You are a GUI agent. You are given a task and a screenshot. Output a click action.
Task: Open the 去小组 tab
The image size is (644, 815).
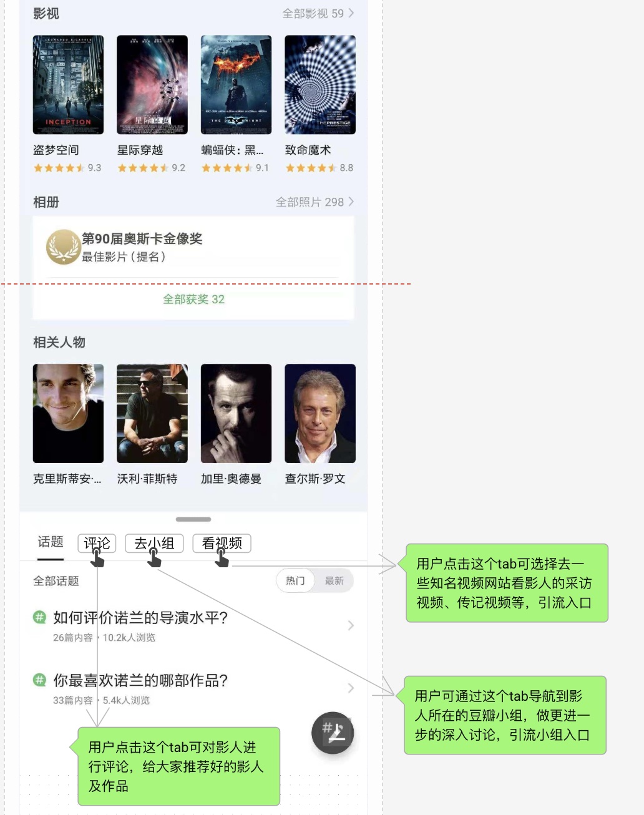(154, 543)
